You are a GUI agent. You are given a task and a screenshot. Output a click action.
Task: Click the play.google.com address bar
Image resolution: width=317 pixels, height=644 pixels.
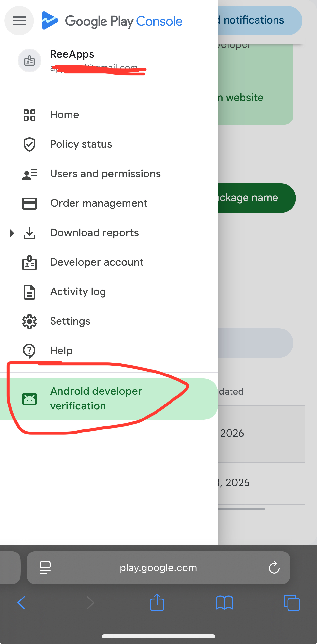[x=158, y=568]
